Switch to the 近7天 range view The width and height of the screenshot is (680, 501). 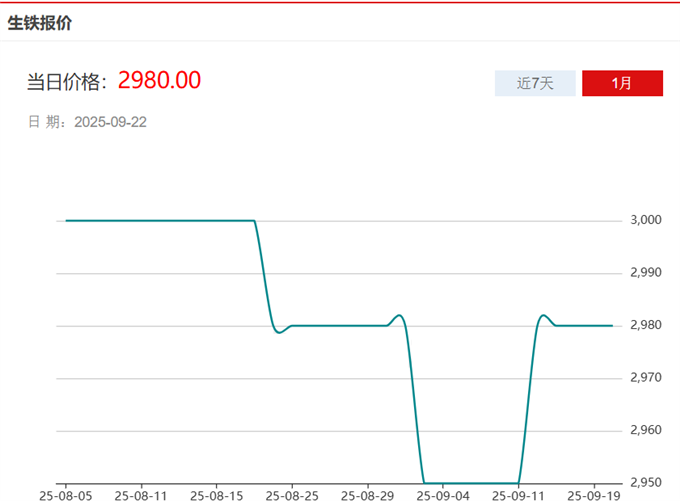click(x=535, y=83)
